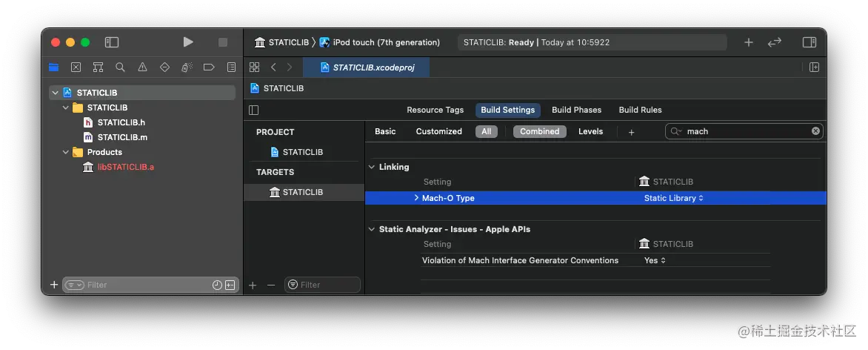The height and width of the screenshot is (350, 868).
Task: Add a new file in navigator bottom bar
Action: tap(54, 285)
